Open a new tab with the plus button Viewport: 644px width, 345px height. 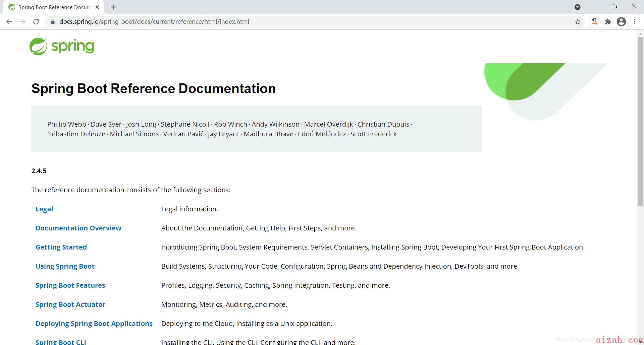tap(113, 7)
